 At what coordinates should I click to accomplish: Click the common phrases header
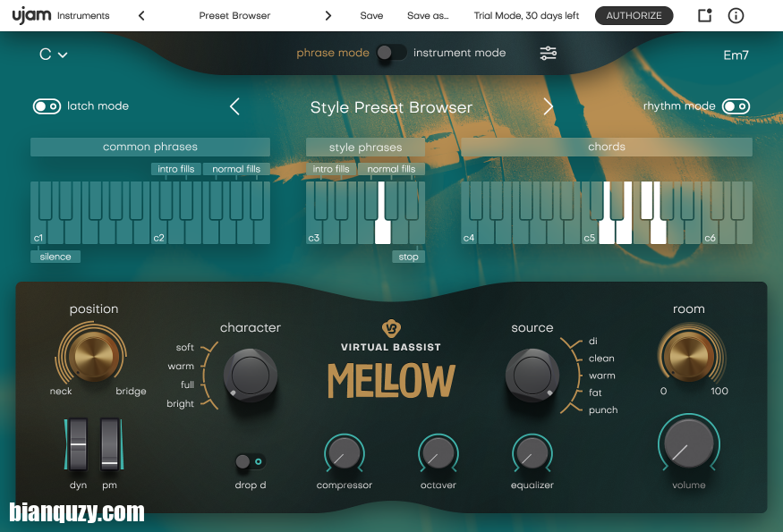tap(149, 147)
